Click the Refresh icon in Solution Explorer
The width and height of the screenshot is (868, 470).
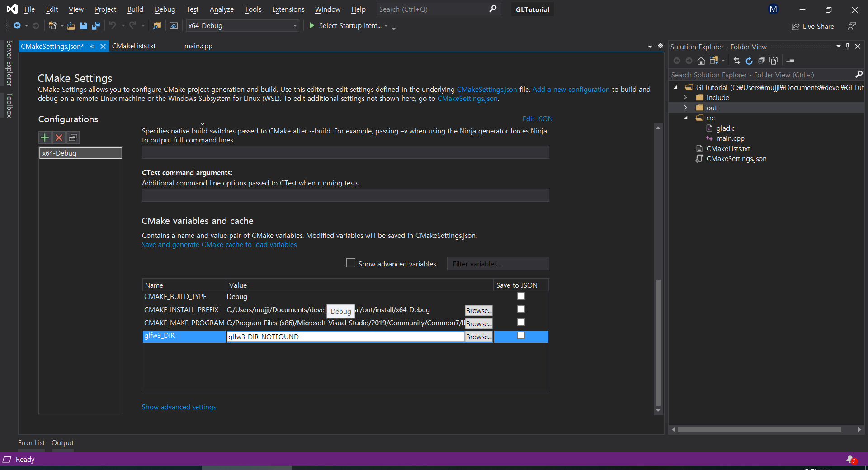pyautogui.click(x=749, y=61)
